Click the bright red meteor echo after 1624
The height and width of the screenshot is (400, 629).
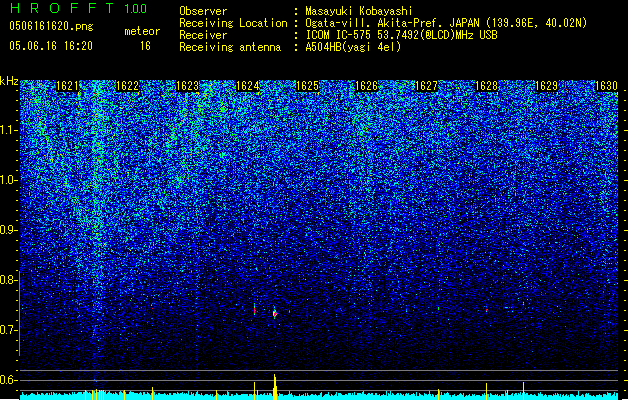275,314
